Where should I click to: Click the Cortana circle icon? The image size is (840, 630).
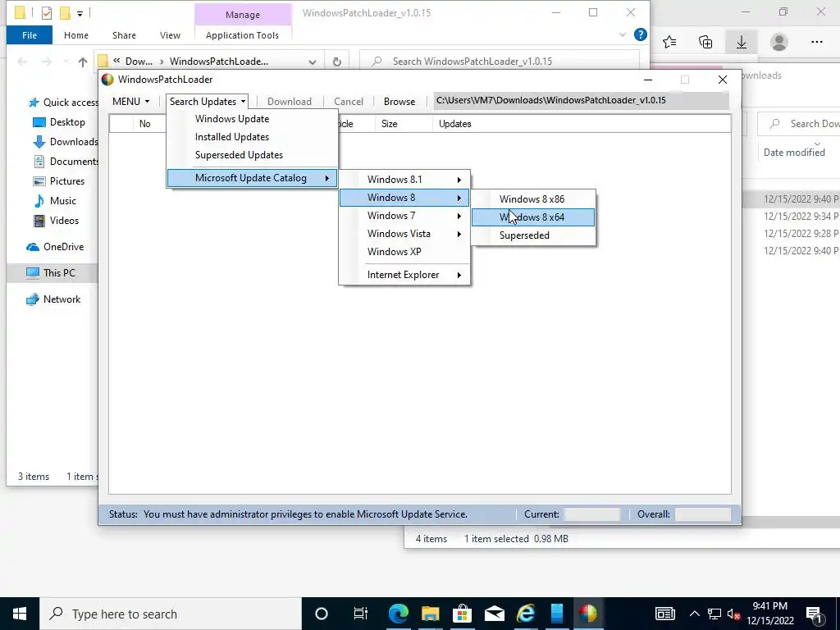click(x=322, y=614)
